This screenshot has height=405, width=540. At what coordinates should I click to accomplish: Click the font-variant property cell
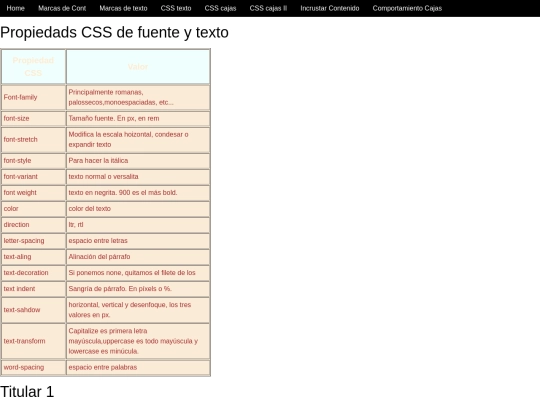33,177
